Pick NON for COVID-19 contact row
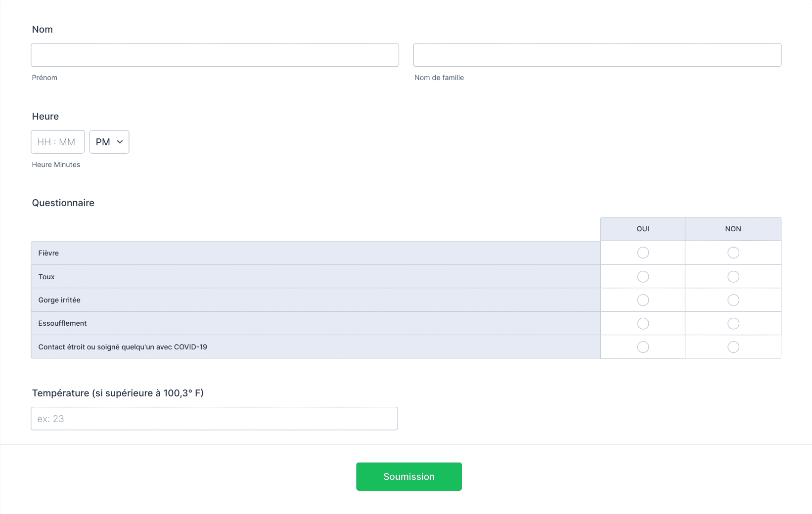 (733, 347)
